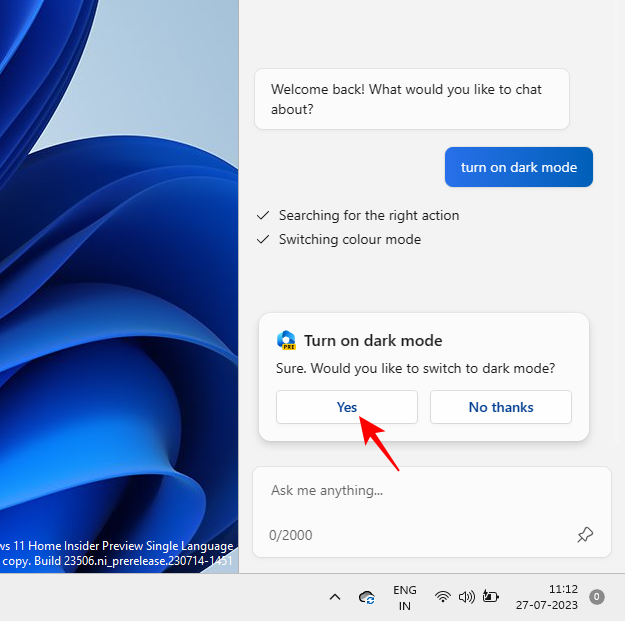The height and width of the screenshot is (621, 625).
Task: Expand the hidden tray icons chevron
Action: pos(335,597)
